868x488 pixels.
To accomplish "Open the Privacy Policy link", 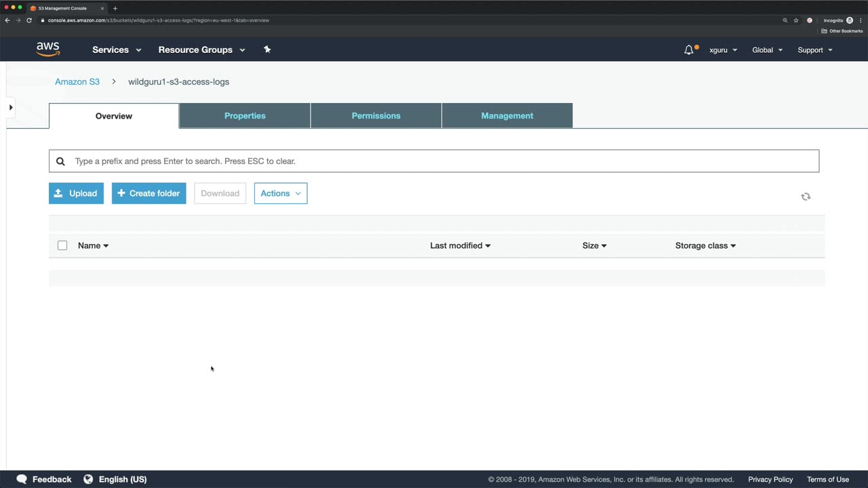I will [x=770, y=479].
